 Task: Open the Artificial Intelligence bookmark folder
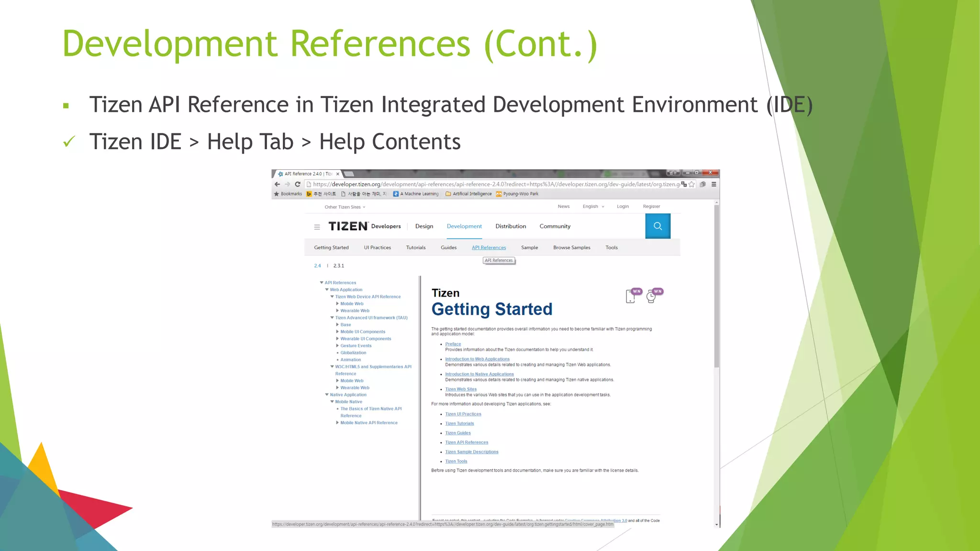pyautogui.click(x=468, y=194)
